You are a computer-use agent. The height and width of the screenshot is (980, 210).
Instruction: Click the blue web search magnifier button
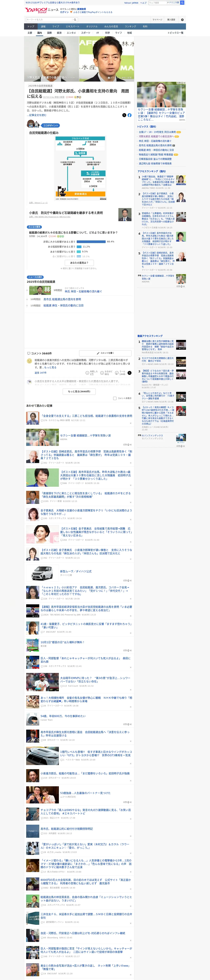click(x=182, y=3)
